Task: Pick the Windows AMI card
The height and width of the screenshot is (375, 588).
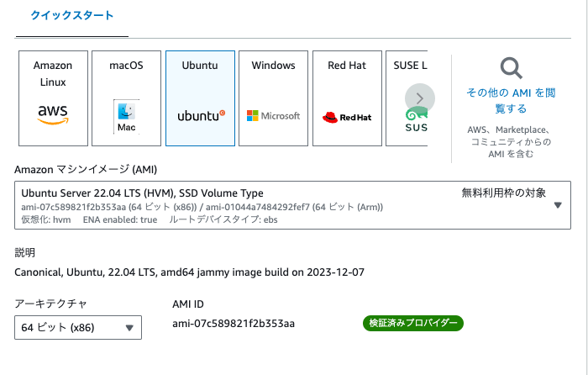Action: 273,98
